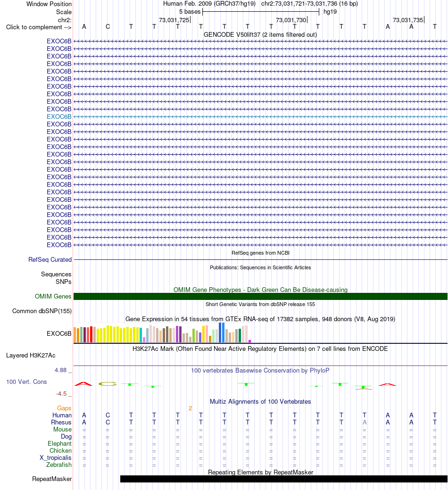Click the "Rhesus" species label
448x490 pixels.
click(61, 423)
